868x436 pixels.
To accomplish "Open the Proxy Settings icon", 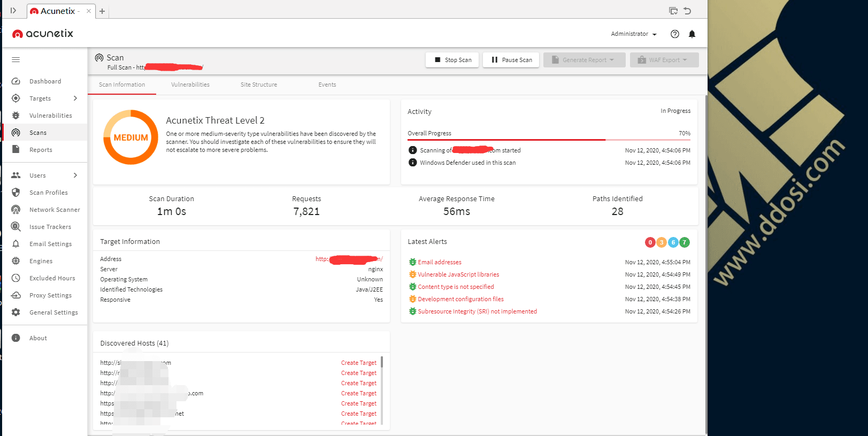I will (16, 295).
